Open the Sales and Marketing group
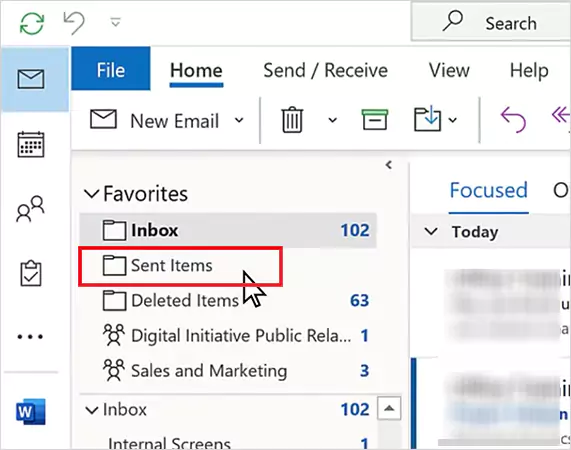The width and height of the screenshot is (571, 450). [228, 371]
